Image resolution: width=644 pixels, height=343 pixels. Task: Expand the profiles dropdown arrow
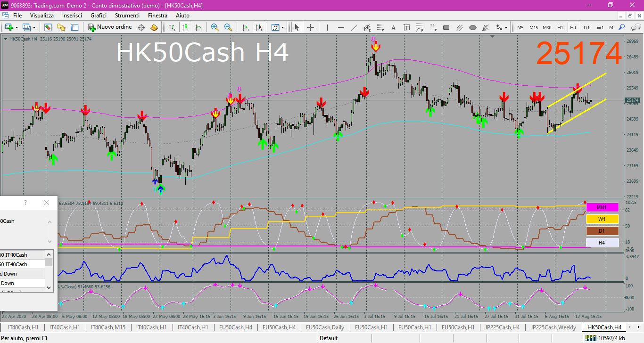click(x=34, y=27)
